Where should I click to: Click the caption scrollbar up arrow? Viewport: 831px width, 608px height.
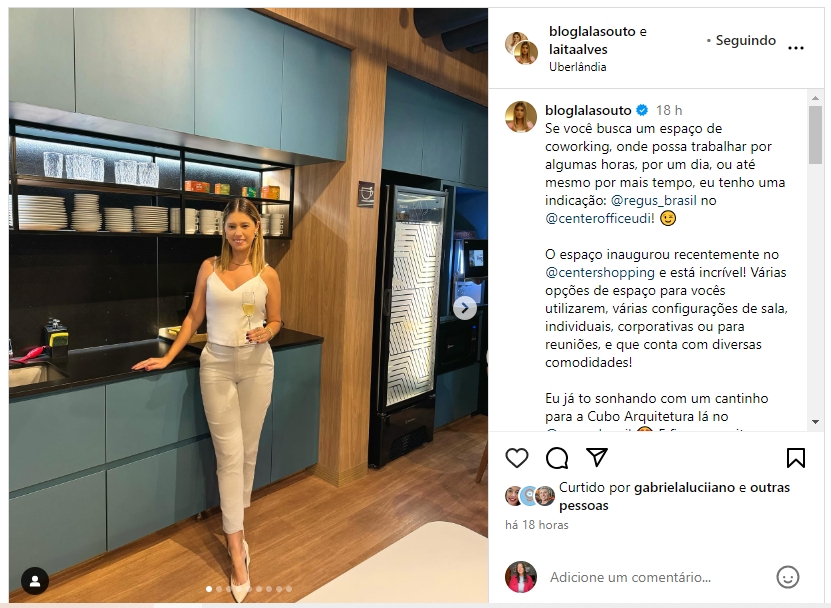[815, 98]
